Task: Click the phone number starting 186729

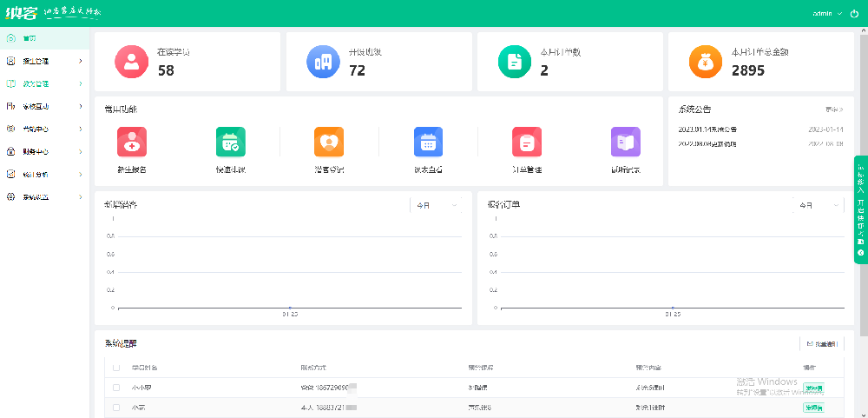Action: click(x=337, y=388)
